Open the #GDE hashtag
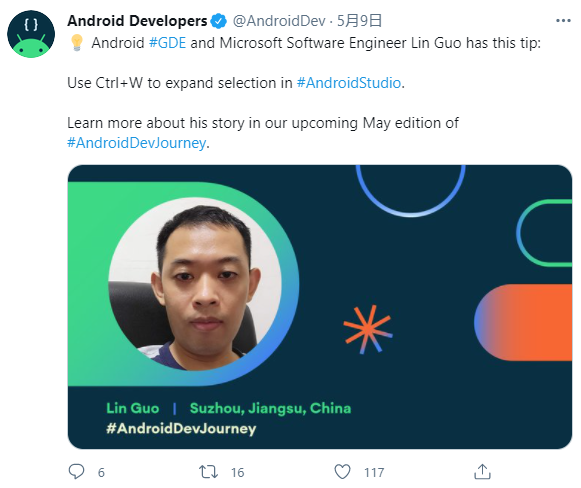 167,43
